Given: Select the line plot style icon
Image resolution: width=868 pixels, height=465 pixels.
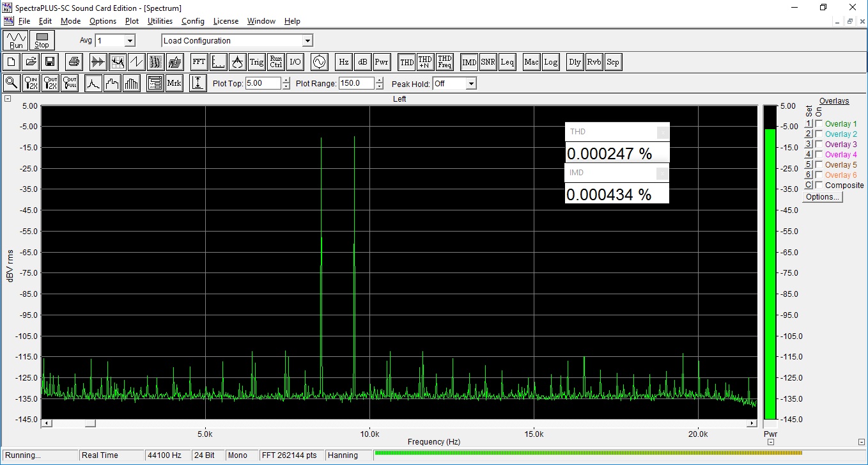Looking at the screenshot, I should (x=93, y=83).
